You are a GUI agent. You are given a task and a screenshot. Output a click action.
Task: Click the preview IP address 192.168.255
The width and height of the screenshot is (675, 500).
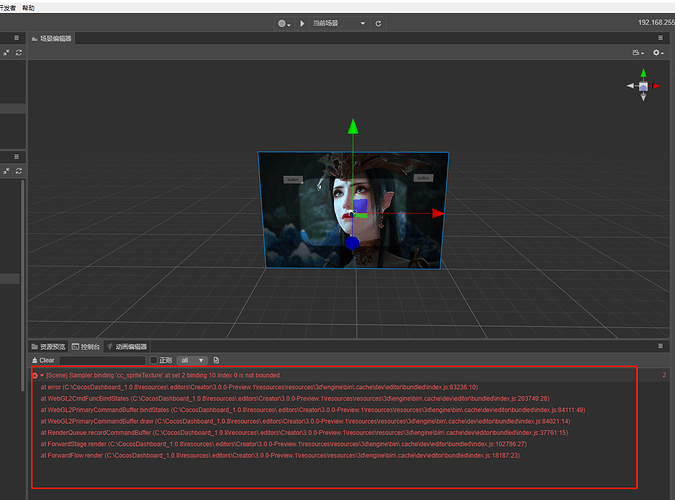[656, 22]
